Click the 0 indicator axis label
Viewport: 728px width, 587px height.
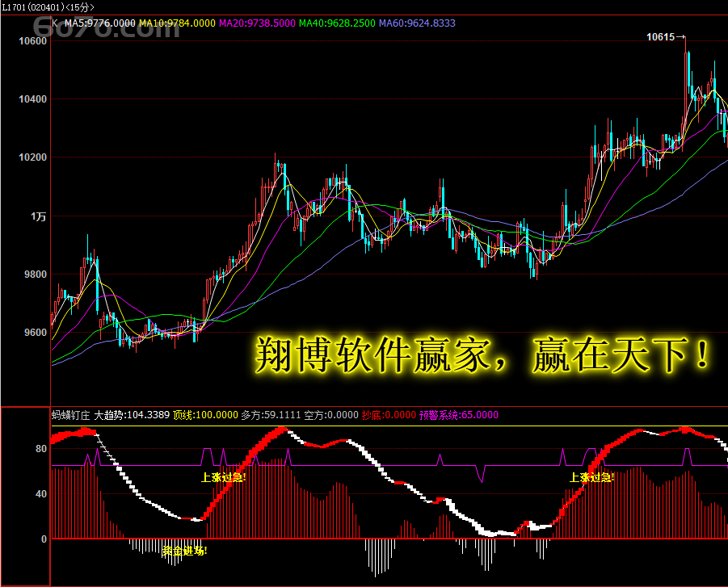tap(44, 539)
